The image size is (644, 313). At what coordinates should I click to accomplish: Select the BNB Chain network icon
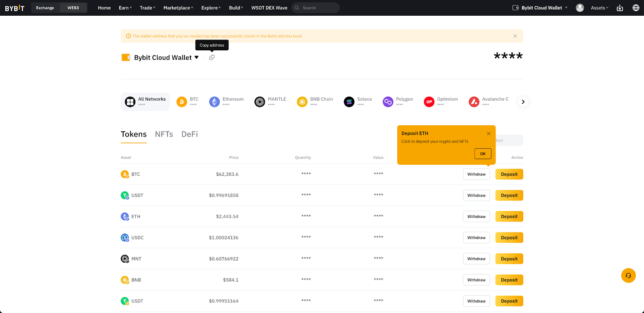(302, 102)
